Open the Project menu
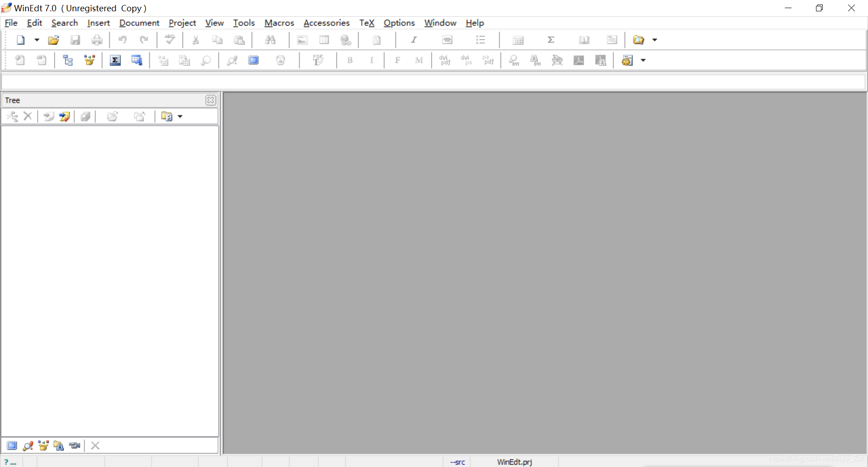Viewport: 868px width, 467px height. 182,23
